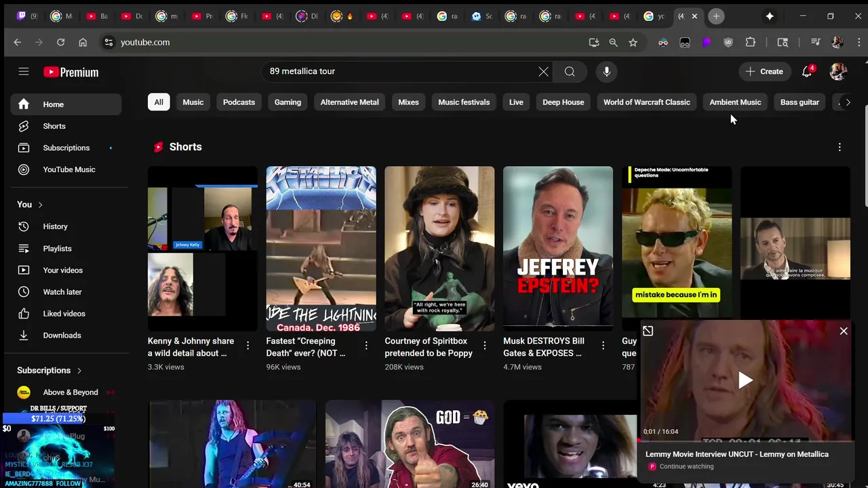This screenshot has height=488, width=868.
Task: Select the Ambient Music chip
Action: click(x=735, y=102)
